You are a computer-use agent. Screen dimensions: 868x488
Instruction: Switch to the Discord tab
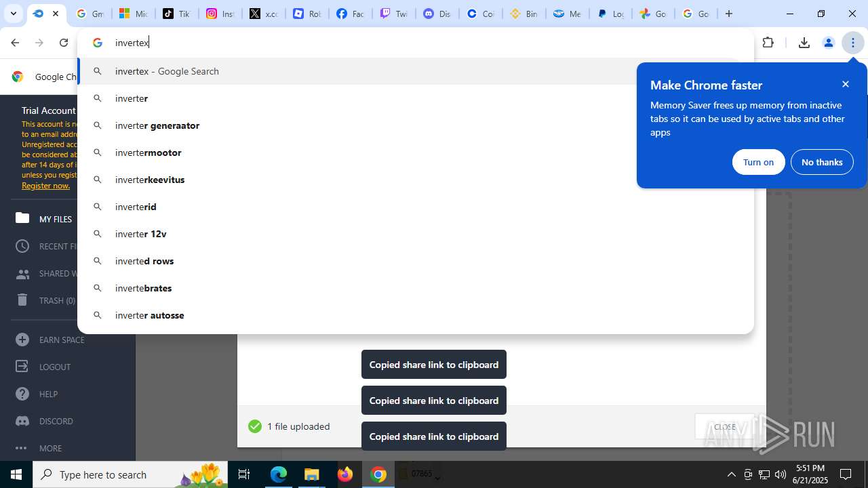(437, 14)
